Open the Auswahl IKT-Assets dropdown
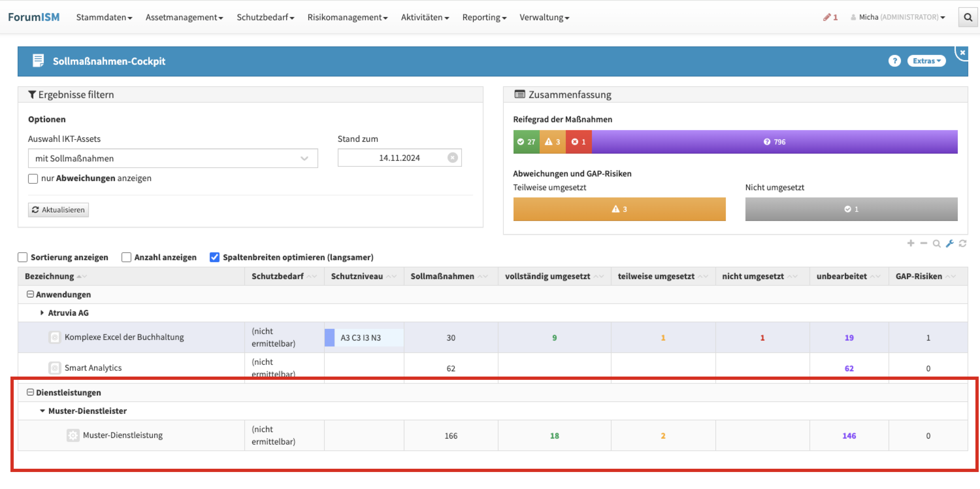 tap(173, 158)
